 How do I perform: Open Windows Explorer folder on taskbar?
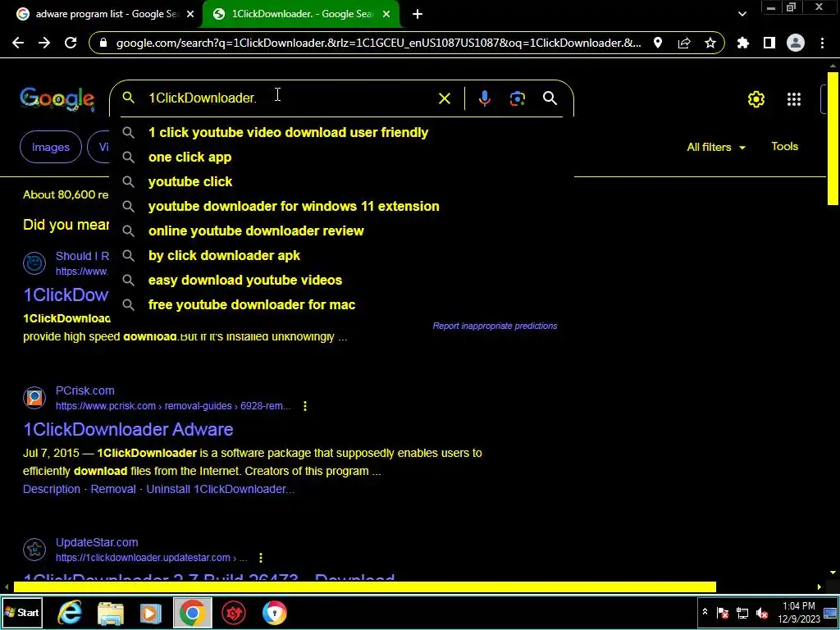click(x=111, y=612)
